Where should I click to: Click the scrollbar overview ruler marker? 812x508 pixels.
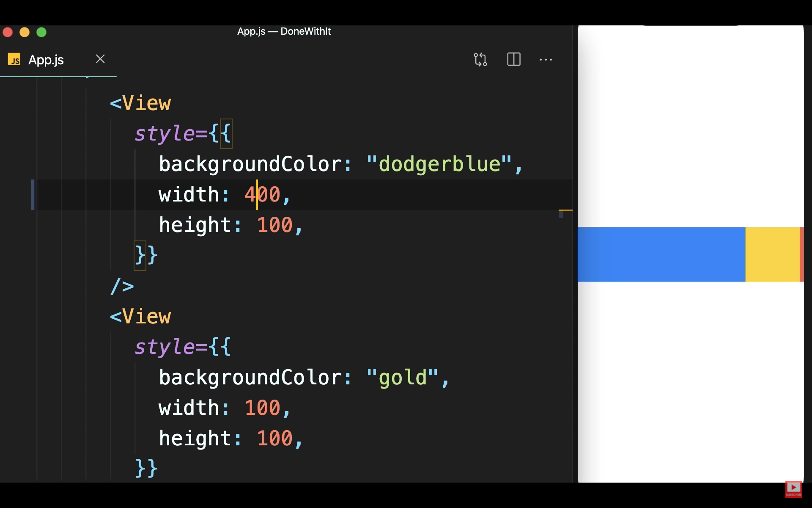click(x=565, y=210)
